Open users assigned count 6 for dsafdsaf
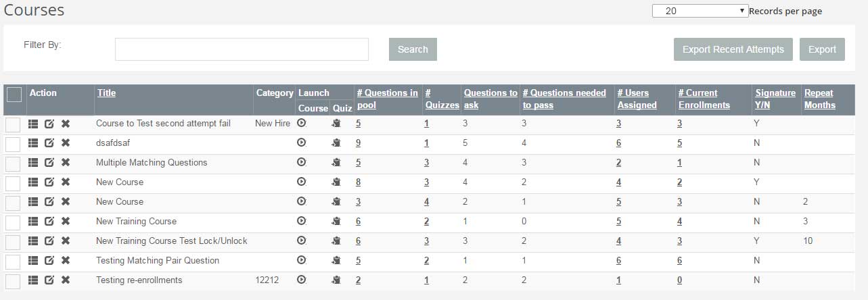 point(619,143)
